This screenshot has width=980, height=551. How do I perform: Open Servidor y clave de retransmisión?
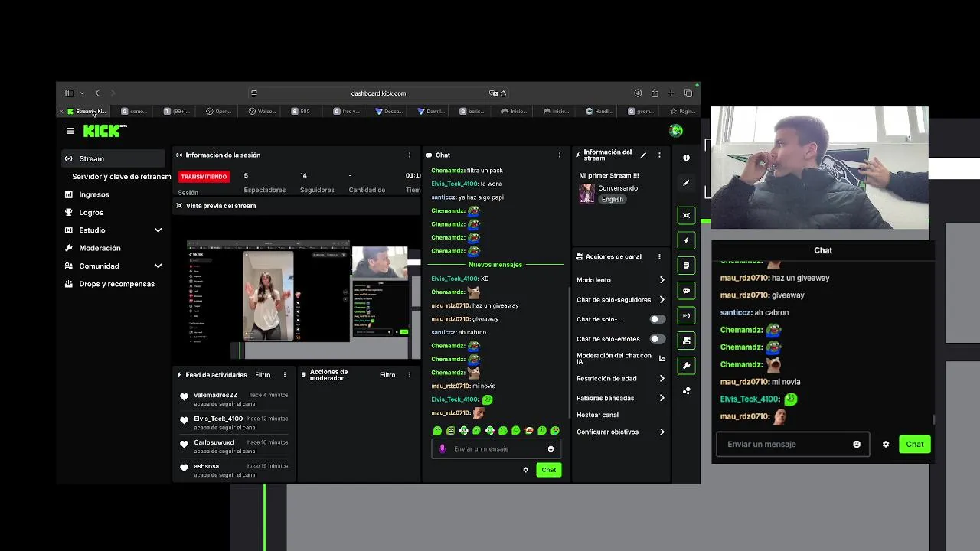tap(121, 177)
